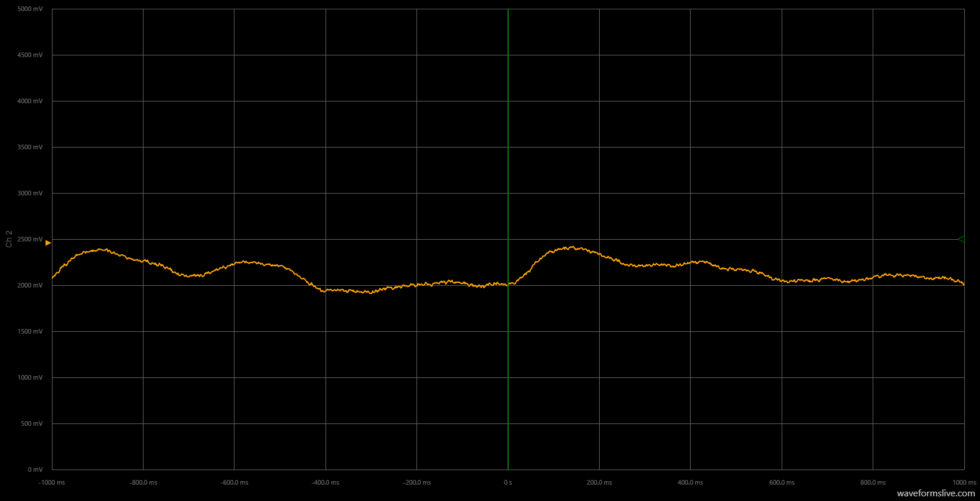Click the 4500 mV axis label
980x501 pixels.
point(30,55)
